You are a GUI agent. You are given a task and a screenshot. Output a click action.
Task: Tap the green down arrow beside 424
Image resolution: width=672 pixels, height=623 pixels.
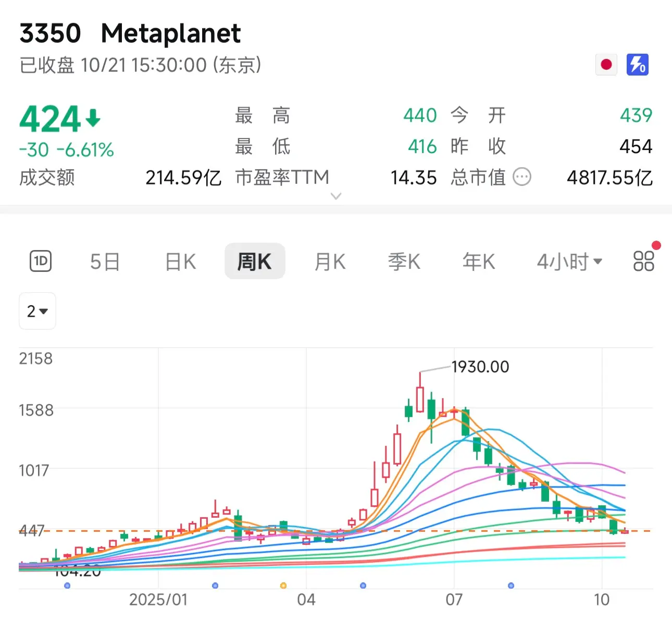tap(93, 118)
